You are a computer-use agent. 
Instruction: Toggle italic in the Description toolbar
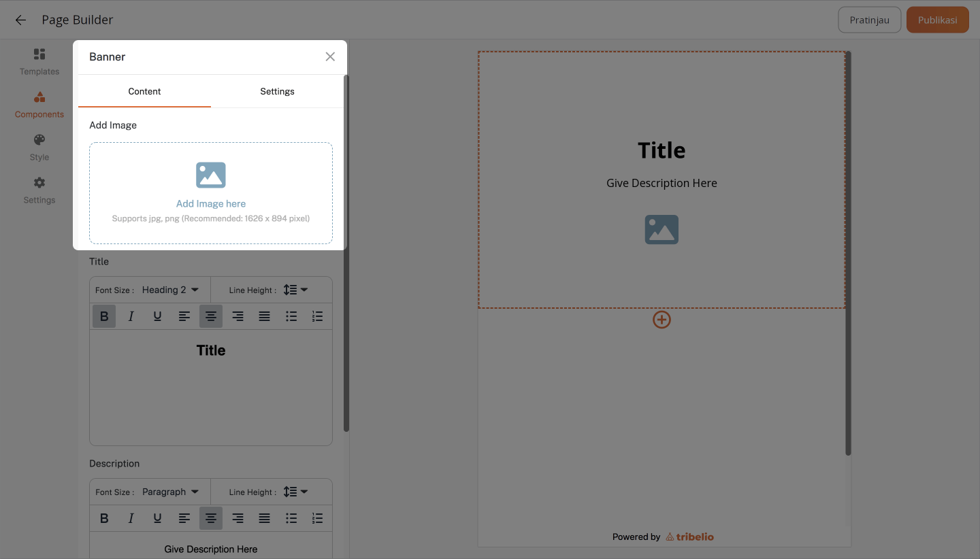pos(131,518)
